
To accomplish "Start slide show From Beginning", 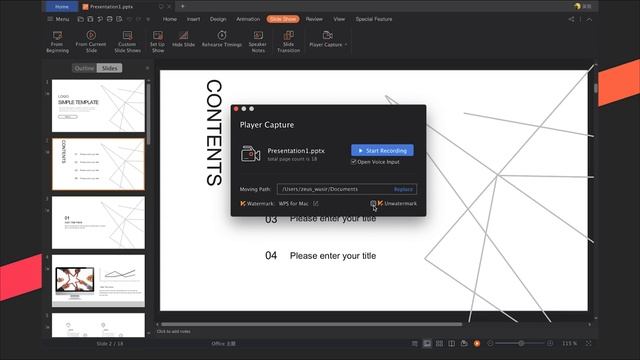I will tap(57, 42).
